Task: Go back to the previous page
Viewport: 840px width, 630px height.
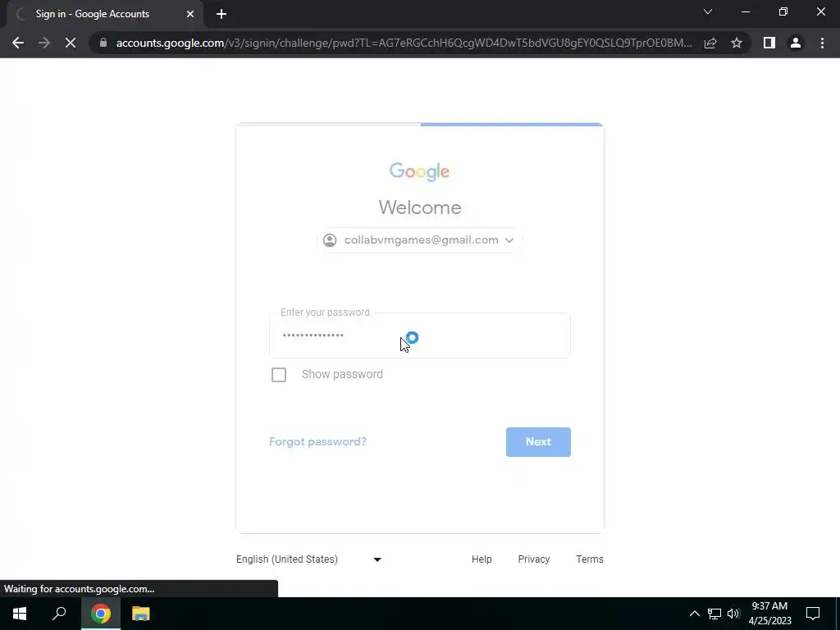Action: pyautogui.click(x=18, y=43)
